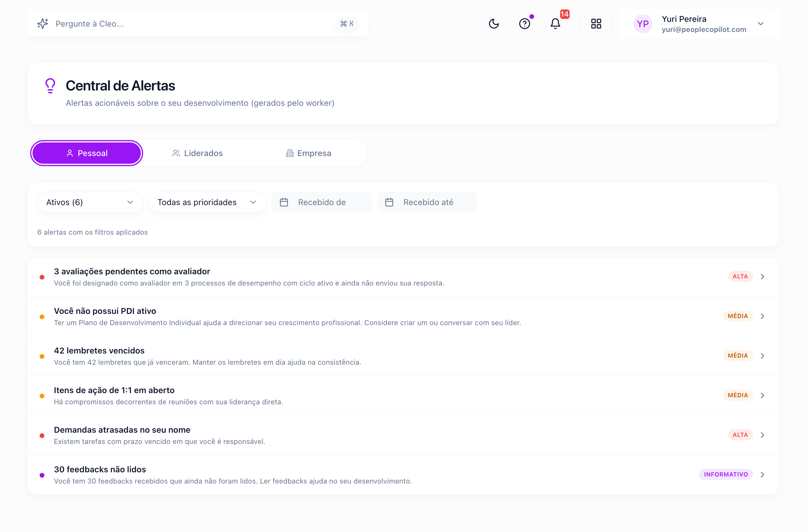Click the lightbulb icon beside Central de Alertas
The height and width of the screenshot is (532, 808).
coord(50,86)
